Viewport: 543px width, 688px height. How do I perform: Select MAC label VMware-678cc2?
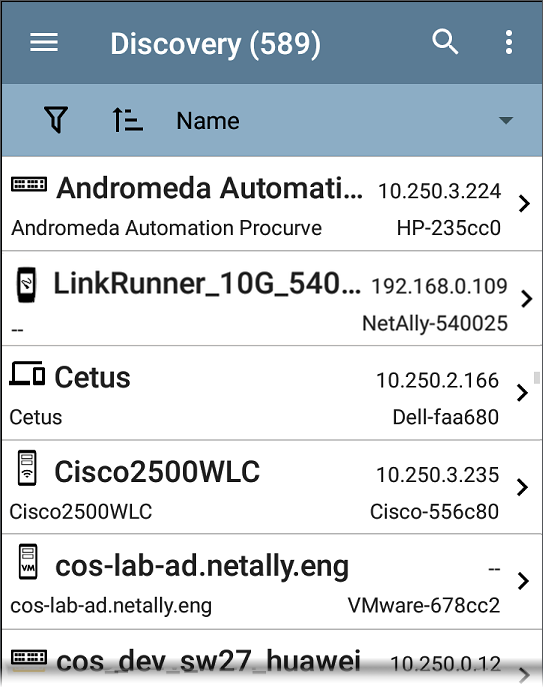pyautogui.click(x=424, y=606)
